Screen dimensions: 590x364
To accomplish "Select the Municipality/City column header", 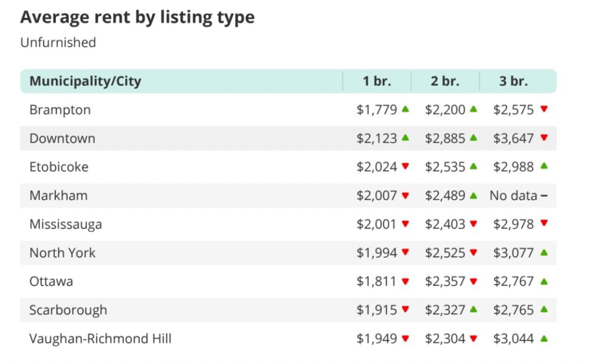I will tap(85, 81).
